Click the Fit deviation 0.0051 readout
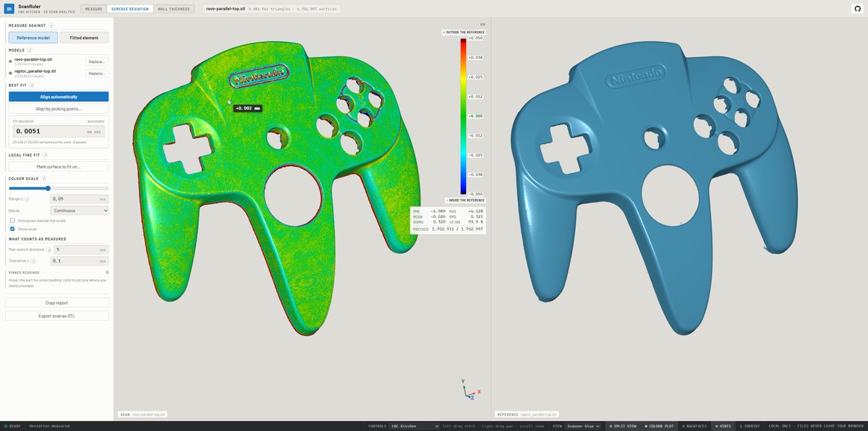Screen dimensions: 868x431 pyautogui.click(x=59, y=131)
